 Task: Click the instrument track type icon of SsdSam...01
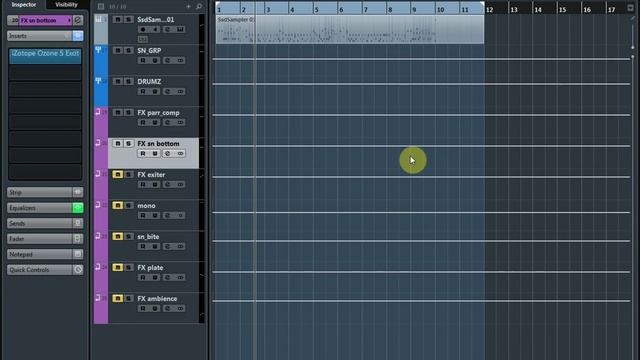coord(98,19)
